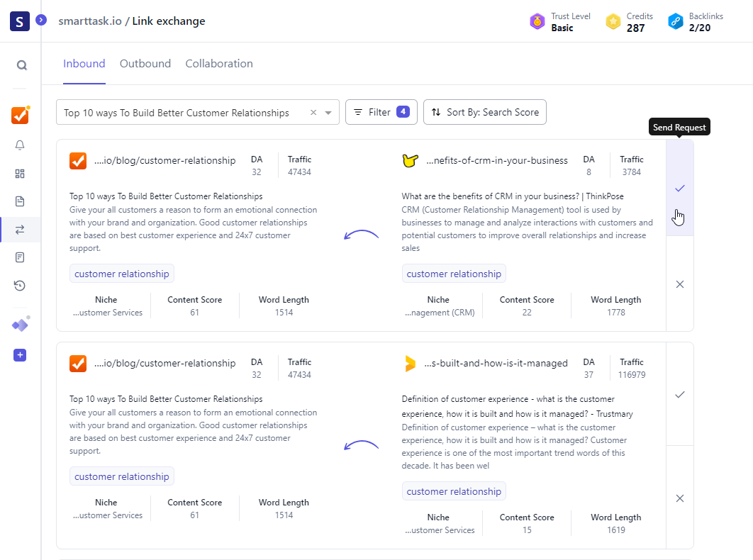Clear the selected article in dropdown
This screenshot has width=753, height=560.
coord(313,113)
